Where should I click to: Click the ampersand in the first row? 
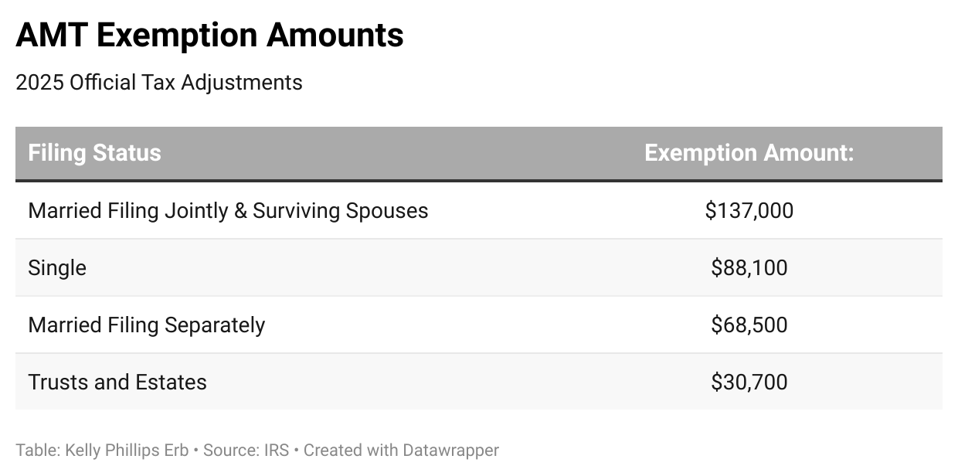239,211
